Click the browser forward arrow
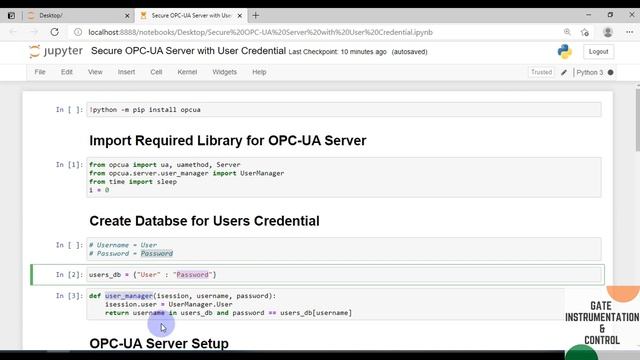Screen dimensions: 640x360 [34, 32]
